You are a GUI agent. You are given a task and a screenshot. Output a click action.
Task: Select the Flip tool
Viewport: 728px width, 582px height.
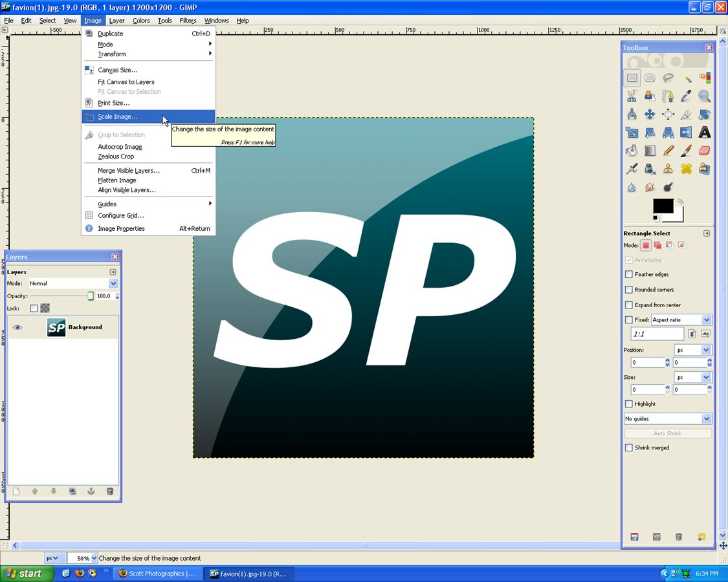(x=687, y=133)
